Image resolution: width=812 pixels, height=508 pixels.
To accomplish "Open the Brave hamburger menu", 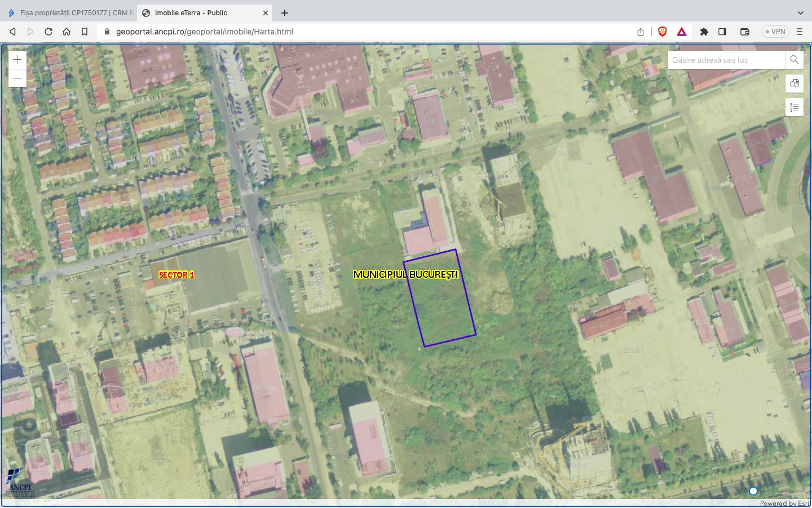I will click(x=800, y=32).
